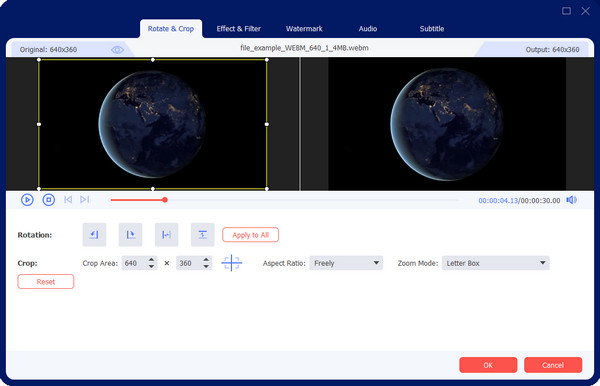Screen dimensions: 600x386
Task: Play the video preview
Action: 27,200
